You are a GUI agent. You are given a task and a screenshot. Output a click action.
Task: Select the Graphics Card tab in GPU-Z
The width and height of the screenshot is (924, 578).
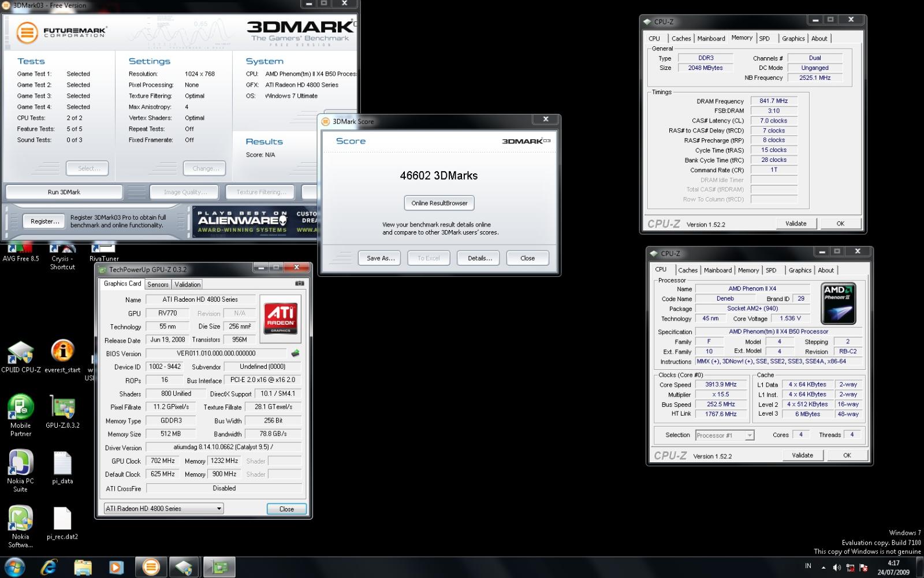[x=122, y=284]
